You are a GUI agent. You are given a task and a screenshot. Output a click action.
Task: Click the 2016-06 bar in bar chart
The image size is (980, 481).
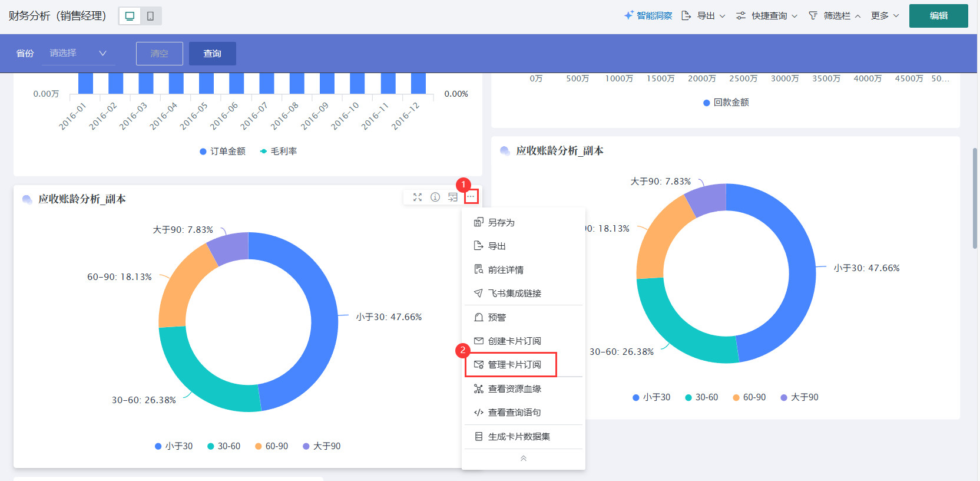coord(236,83)
